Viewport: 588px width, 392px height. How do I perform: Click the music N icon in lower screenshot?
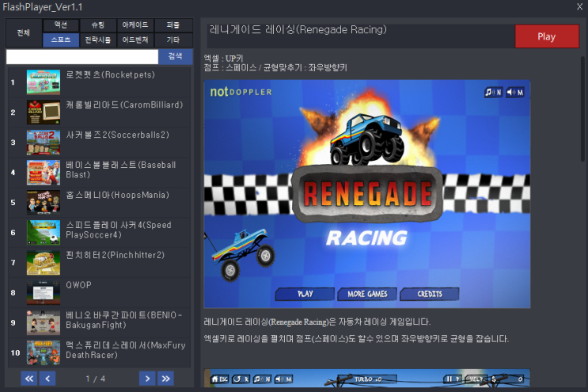tap(262, 379)
